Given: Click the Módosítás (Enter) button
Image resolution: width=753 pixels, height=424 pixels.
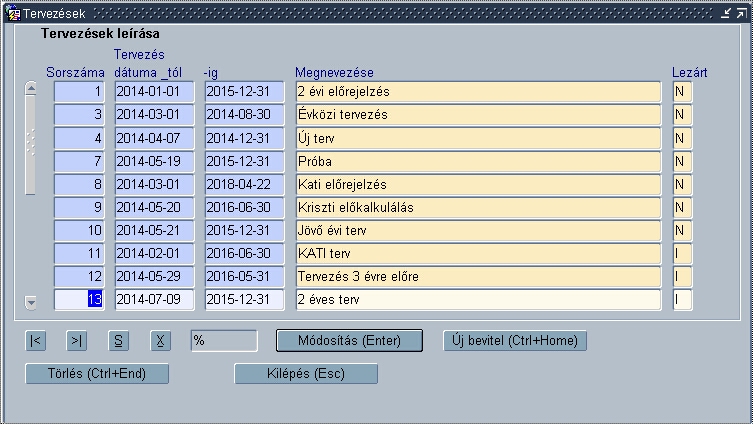Looking at the screenshot, I should pos(349,340).
